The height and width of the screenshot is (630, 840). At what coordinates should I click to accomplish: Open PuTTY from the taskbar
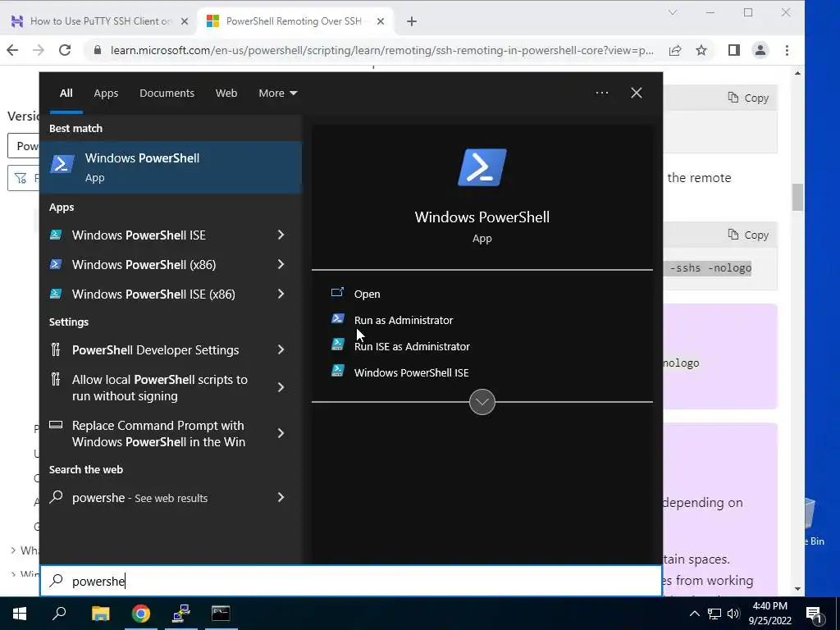coord(181,614)
